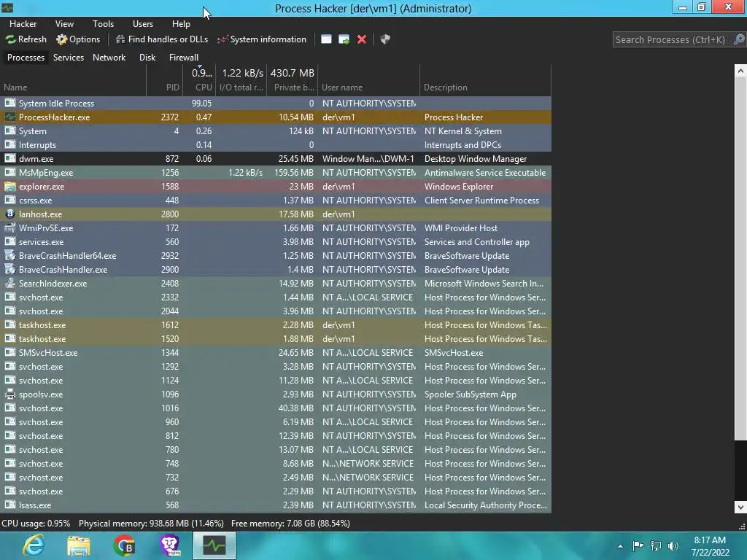Switch to the Processes tab
The width and height of the screenshot is (747, 560).
tap(26, 58)
